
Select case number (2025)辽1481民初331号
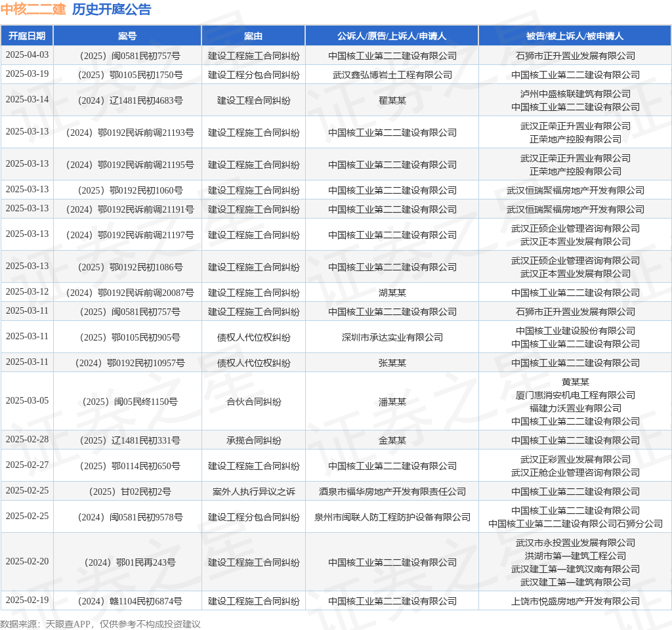click(x=131, y=440)
